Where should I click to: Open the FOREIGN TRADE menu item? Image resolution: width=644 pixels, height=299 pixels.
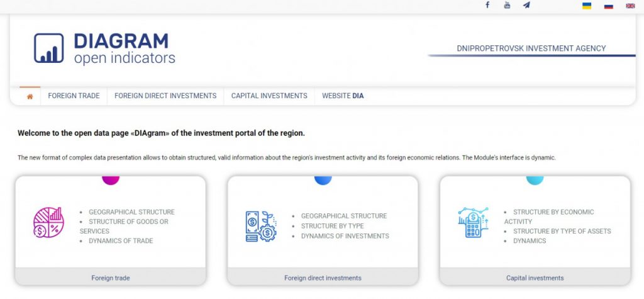point(74,96)
